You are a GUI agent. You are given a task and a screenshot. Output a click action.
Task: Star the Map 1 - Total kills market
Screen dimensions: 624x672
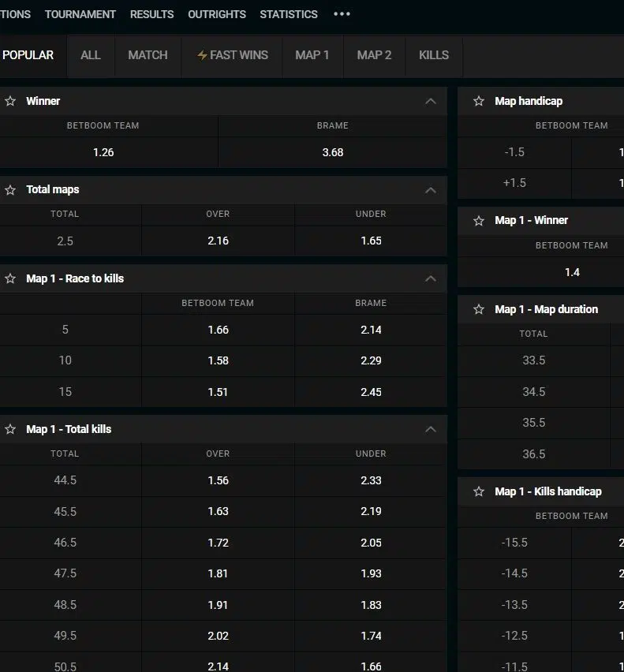(x=10, y=429)
